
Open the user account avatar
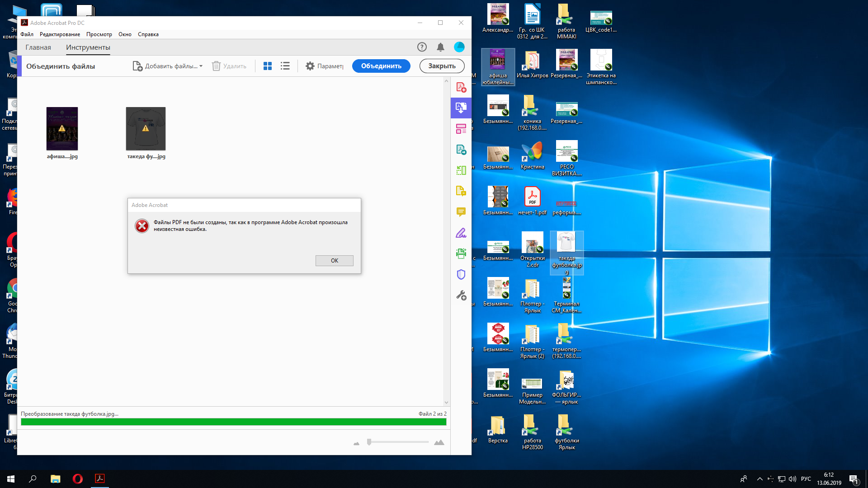pyautogui.click(x=459, y=47)
